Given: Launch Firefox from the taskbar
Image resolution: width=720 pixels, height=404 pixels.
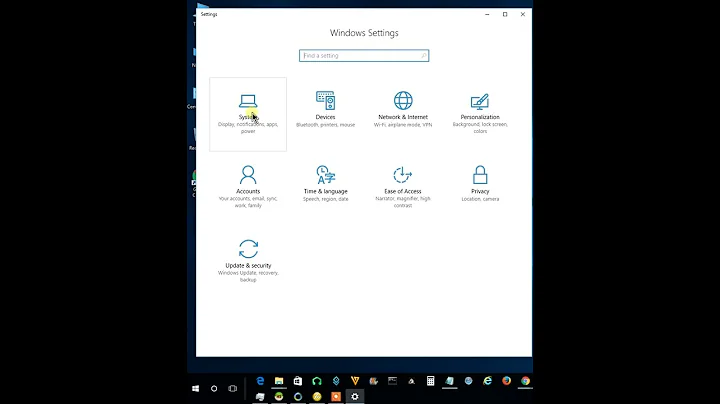Looking at the screenshot, I should click(x=506, y=381).
